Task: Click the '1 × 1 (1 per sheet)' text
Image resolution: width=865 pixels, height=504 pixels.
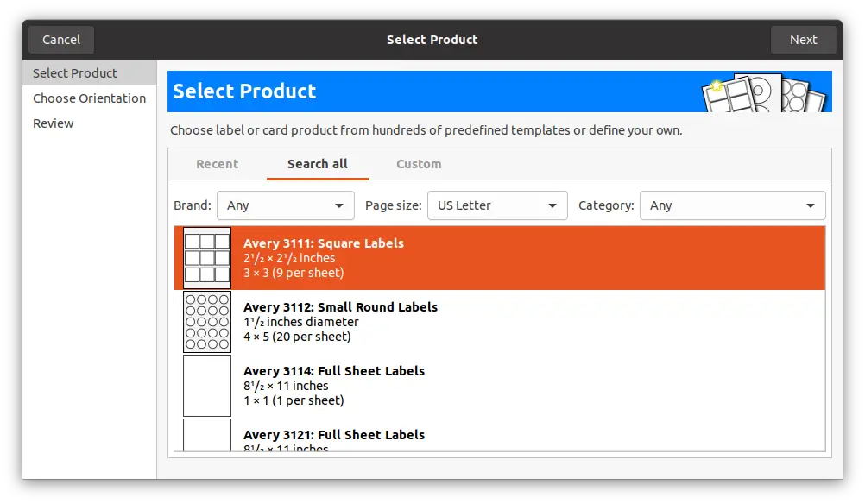Action: 294,401
